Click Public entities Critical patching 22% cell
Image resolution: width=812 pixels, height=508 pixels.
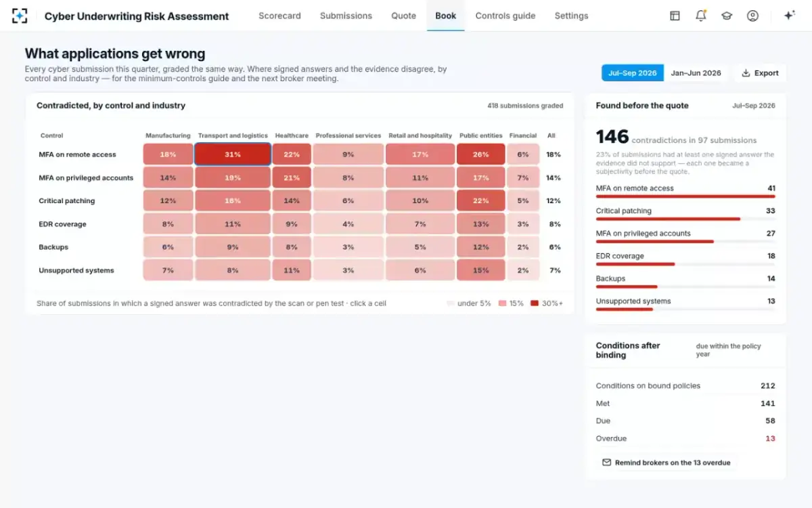480,200
